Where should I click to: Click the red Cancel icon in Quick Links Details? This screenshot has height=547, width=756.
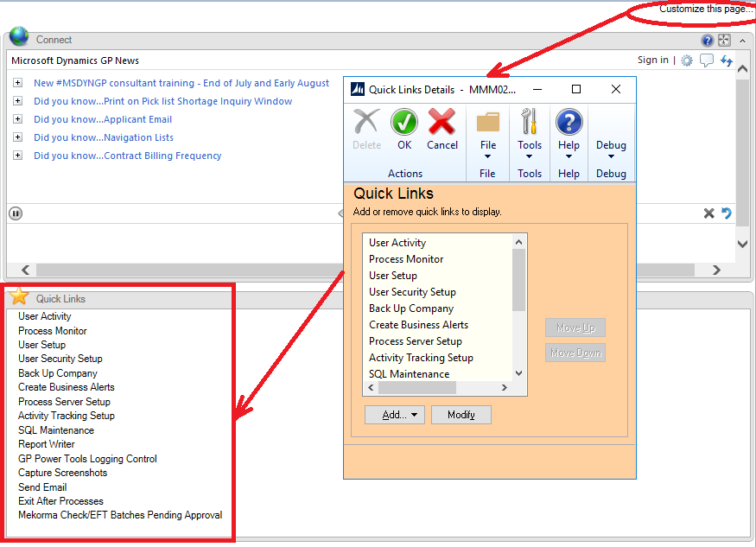[442, 122]
